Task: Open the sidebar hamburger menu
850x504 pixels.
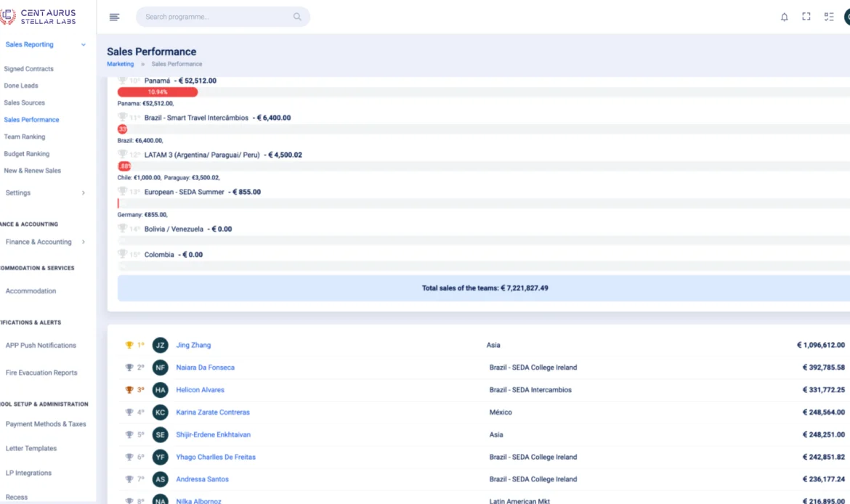Action: [x=114, y=17]
